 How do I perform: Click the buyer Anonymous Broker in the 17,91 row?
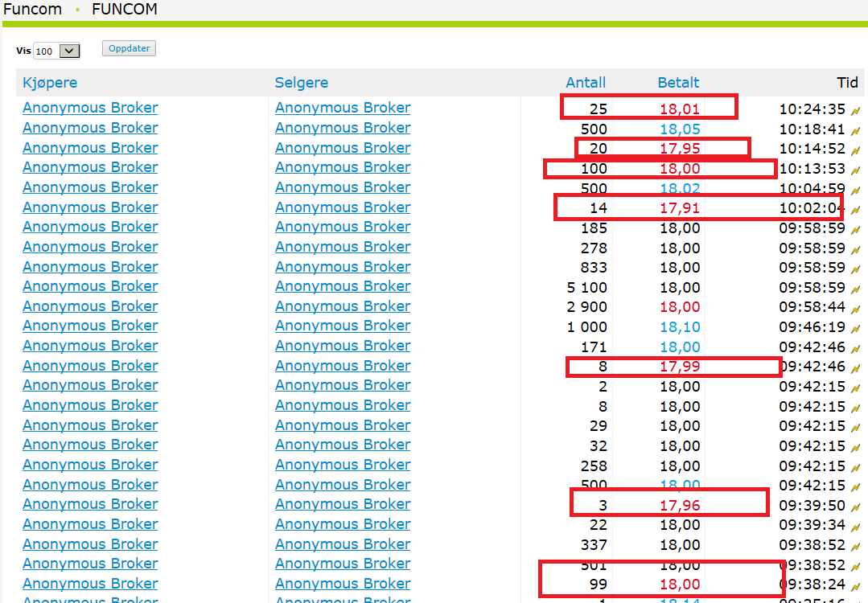[x=90, y=207]
